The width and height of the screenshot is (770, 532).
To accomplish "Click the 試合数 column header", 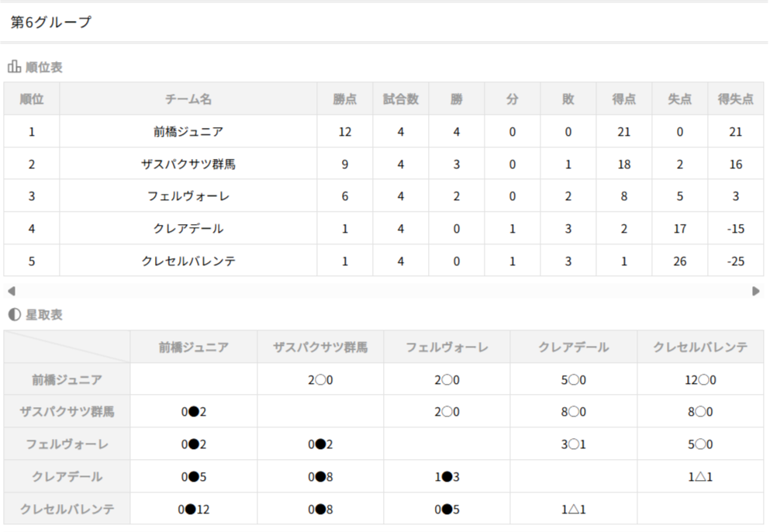I will pyautogui.click(x=401, y=99).
